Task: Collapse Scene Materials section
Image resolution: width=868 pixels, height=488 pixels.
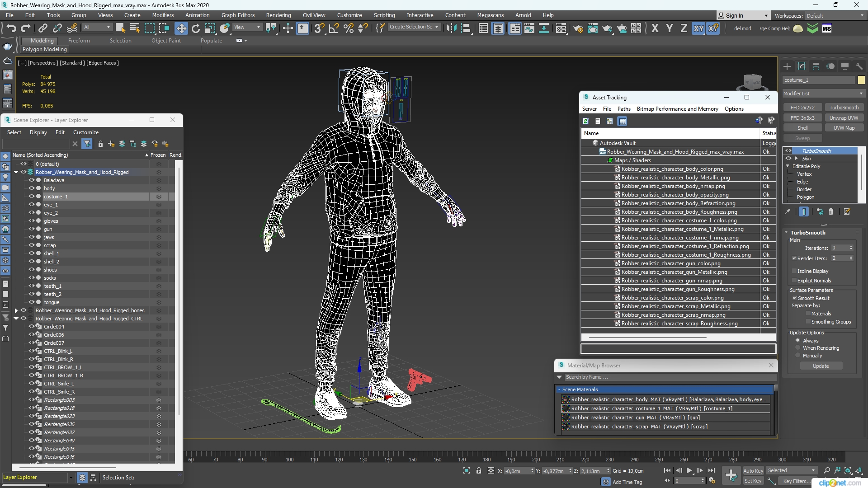Action: click(x=559, y=389)
